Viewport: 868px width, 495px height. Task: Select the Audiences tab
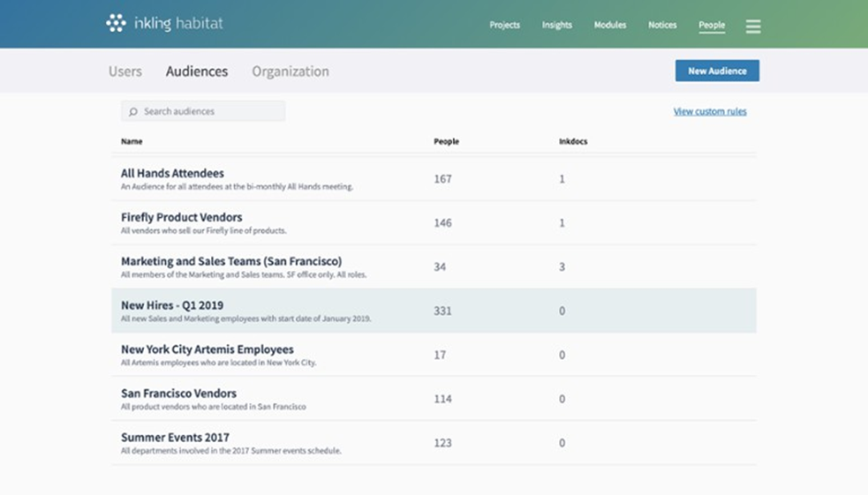197,71
